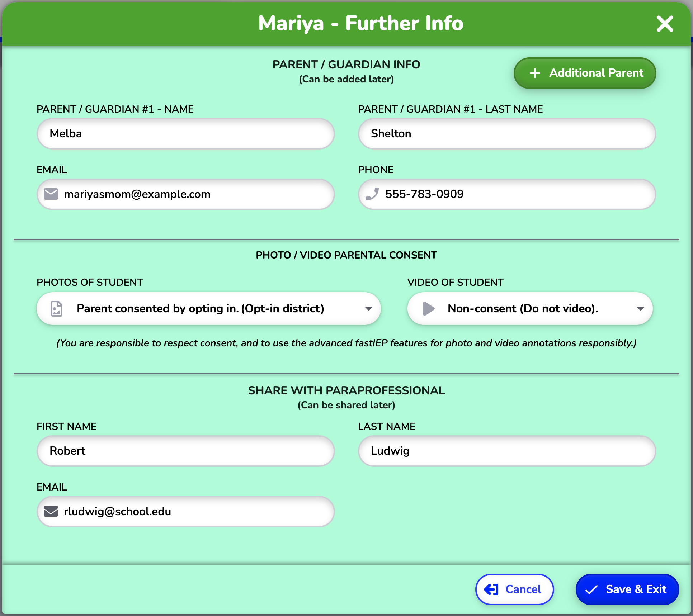Focus the parent first name field 'Melba'
Screen dimensions: 693x616
pyautogui.click(x=186, y=134)
